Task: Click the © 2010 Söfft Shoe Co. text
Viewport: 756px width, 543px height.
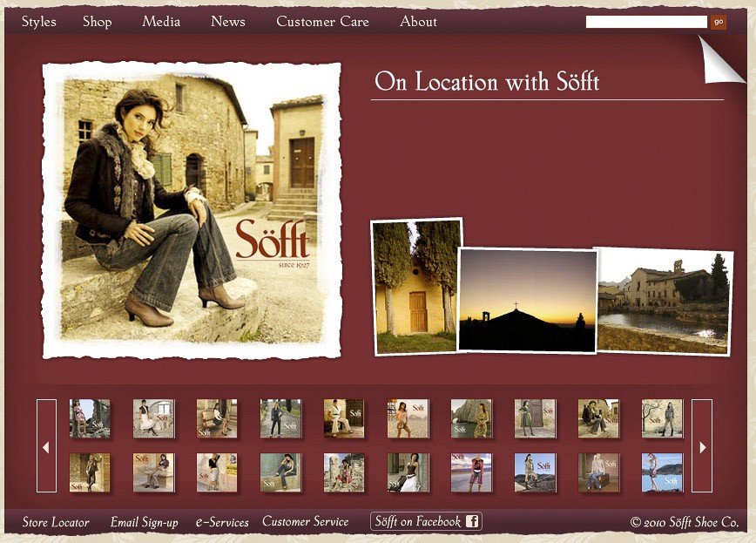Action: [685, 522]
